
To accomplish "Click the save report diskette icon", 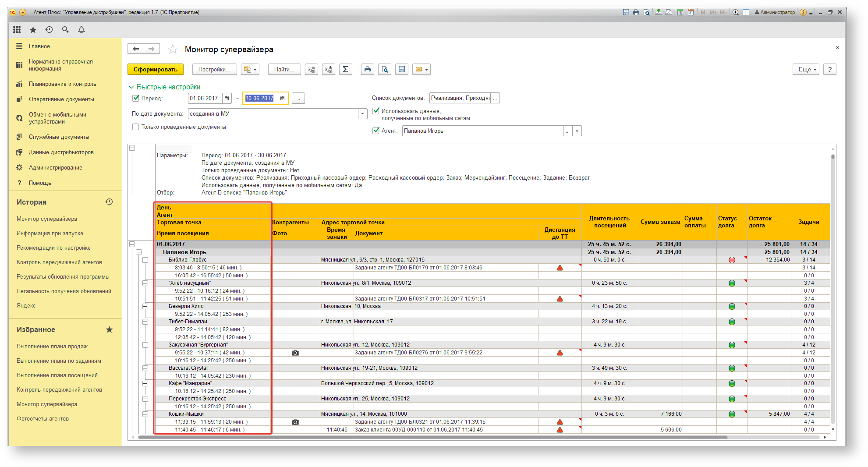I will [402, 69].
